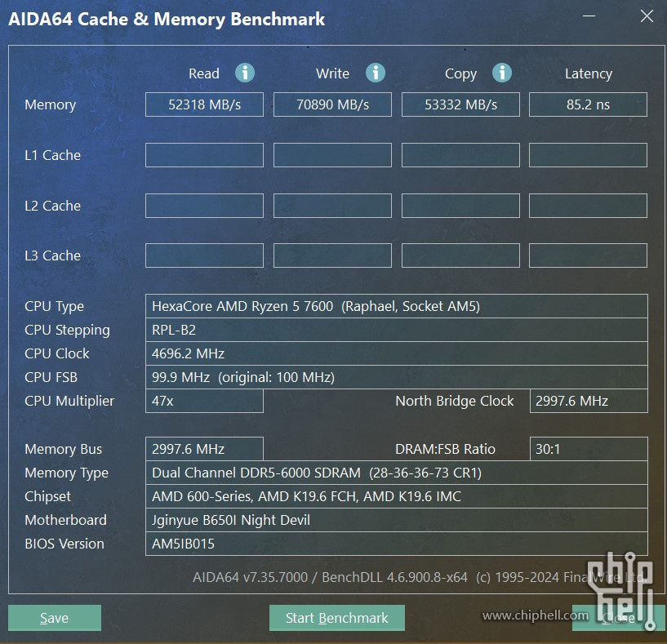The image size is (667, 644).
Task: Click CPU Clock value 4696.2 MHz
Action: 397,353
